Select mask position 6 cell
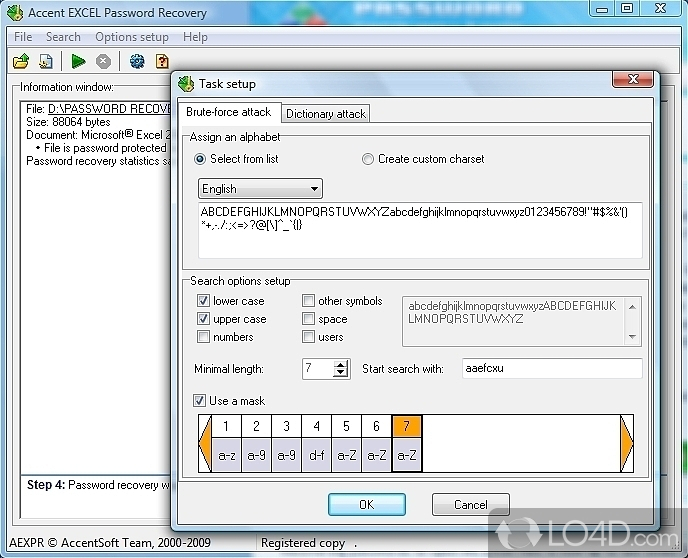The width and height of the screenshot is (688, 558). tap(376, 426)
